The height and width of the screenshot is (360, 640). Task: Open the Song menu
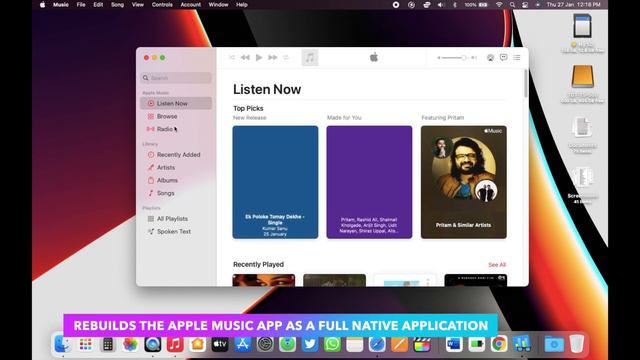pos(118,5)
